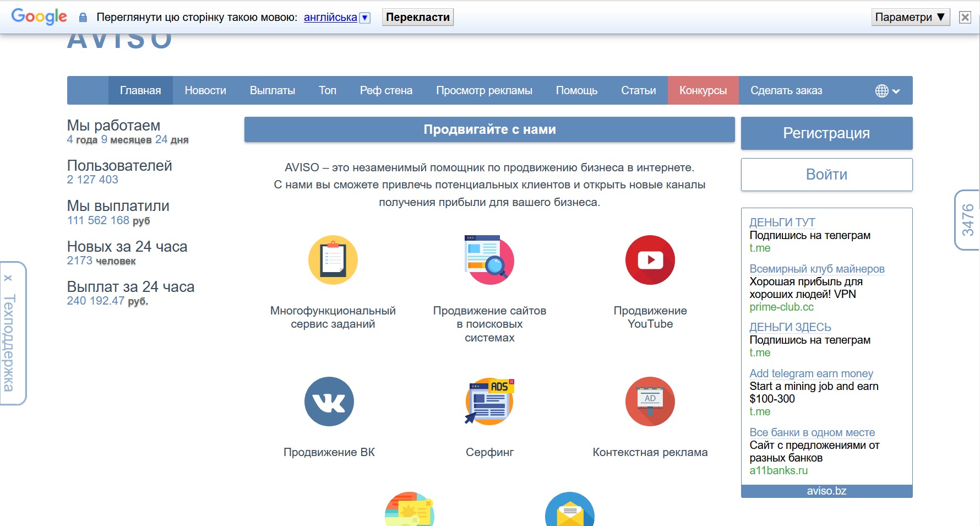The image size is (980, 526).
Task: Click the VK promotion icon
Action: [x=329, y=402]
